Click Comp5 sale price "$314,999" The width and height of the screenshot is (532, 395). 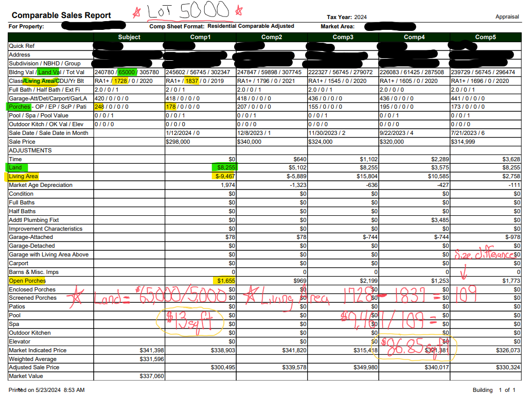pyautogui.click(x=463, y=142)
